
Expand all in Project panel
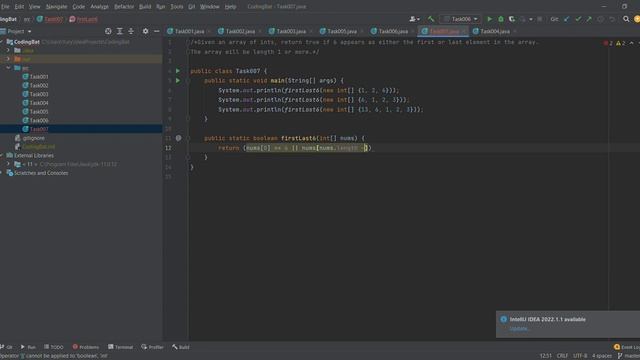point(120,31)
